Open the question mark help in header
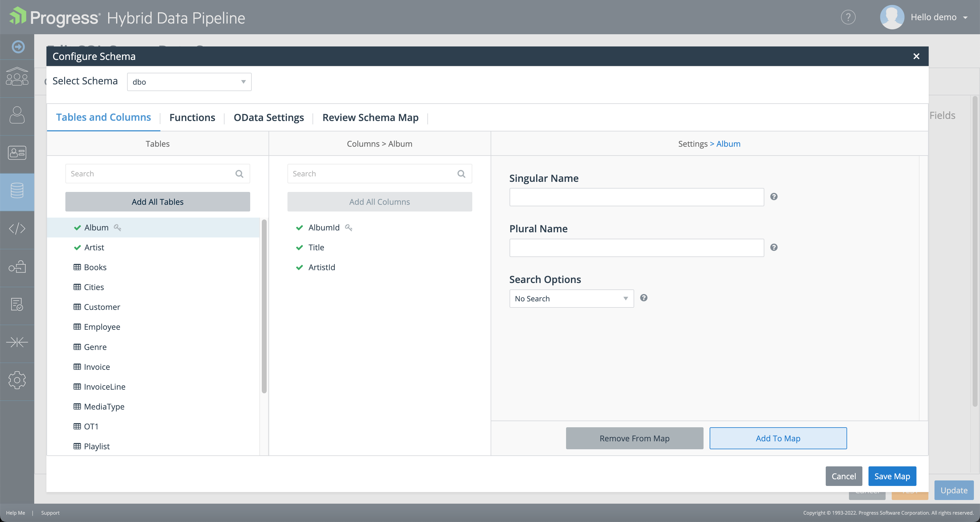980x522 pixels. click(x=848, y=17)
